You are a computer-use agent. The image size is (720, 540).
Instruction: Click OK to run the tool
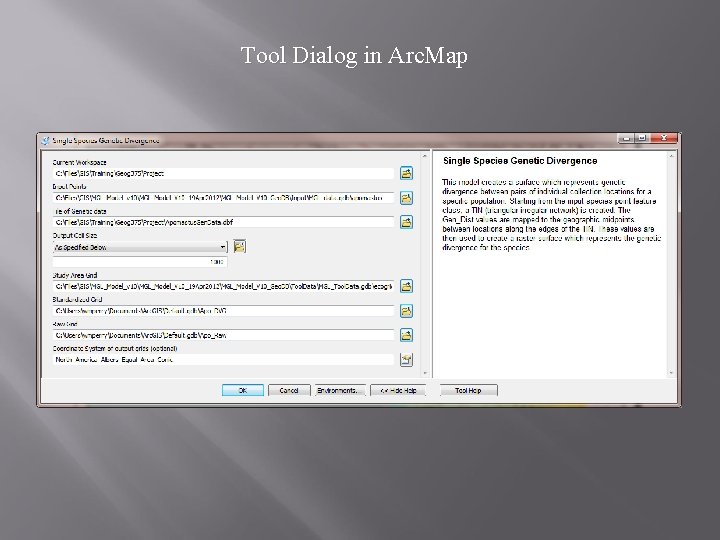243,390
